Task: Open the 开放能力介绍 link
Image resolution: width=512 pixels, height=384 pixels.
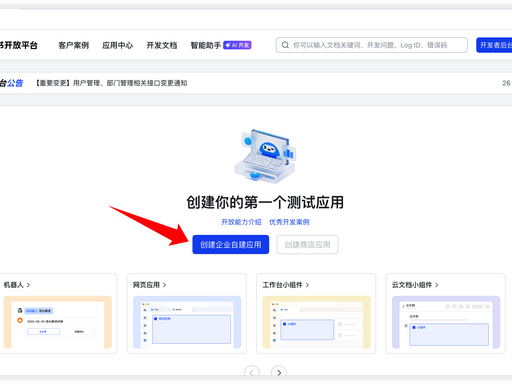Action: click(x=241, y=222)
